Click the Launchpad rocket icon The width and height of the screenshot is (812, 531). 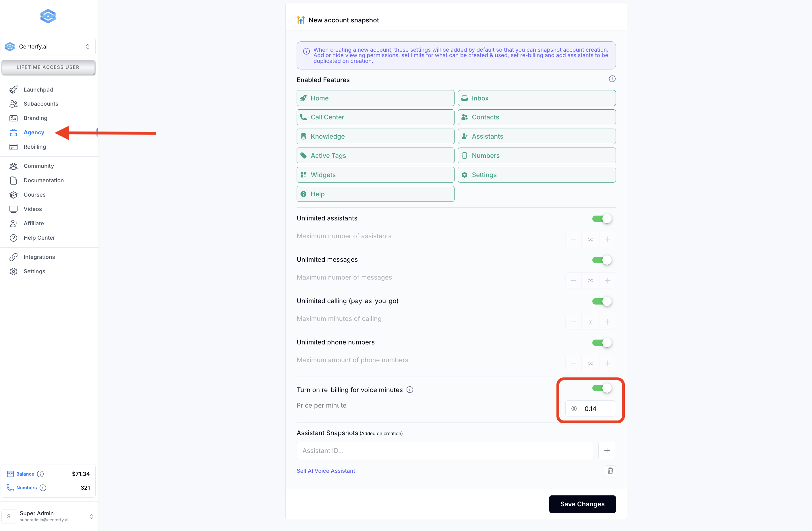pos(13,89)
